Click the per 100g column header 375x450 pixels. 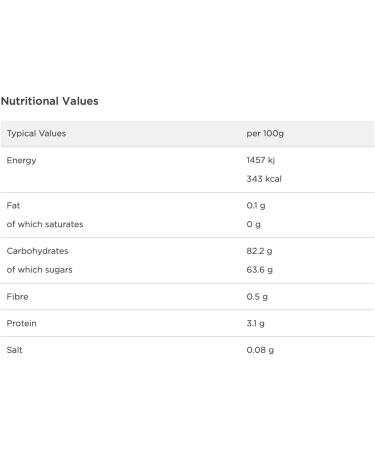coord(265,134)
